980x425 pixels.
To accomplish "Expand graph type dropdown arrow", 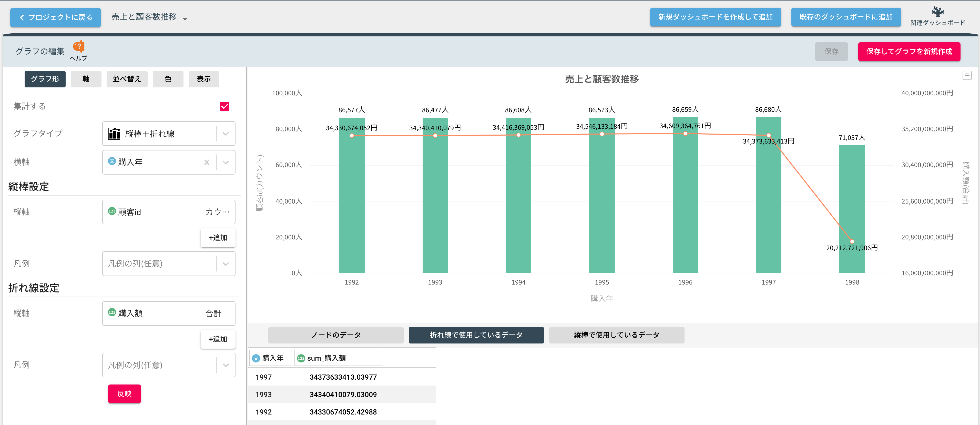I will pyautogui.click(x=226, y=134).
